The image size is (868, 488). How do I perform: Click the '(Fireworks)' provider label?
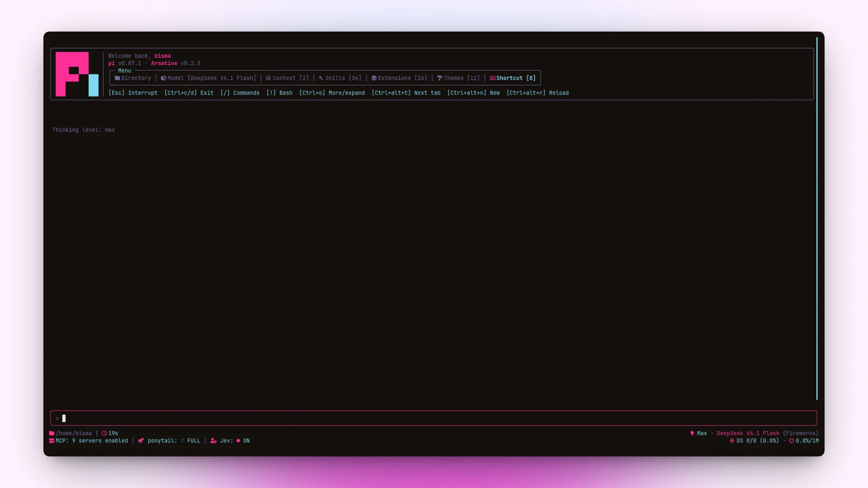[801, 433]
